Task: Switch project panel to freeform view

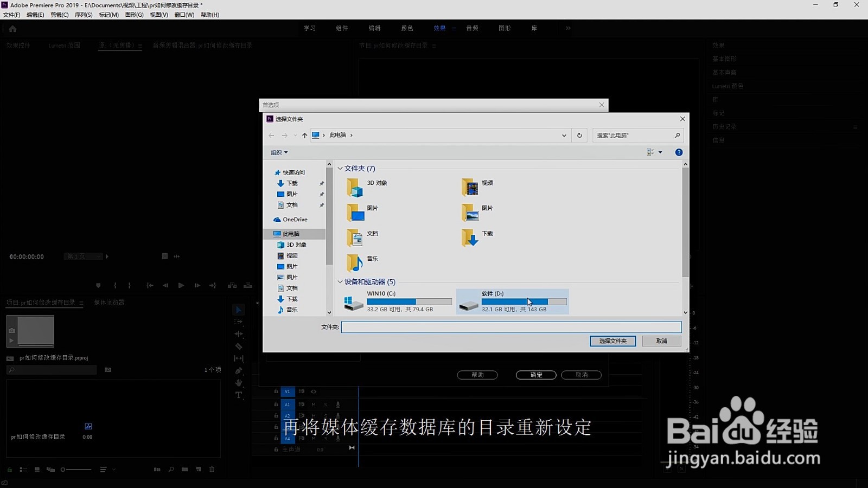Action: [50, 470]
